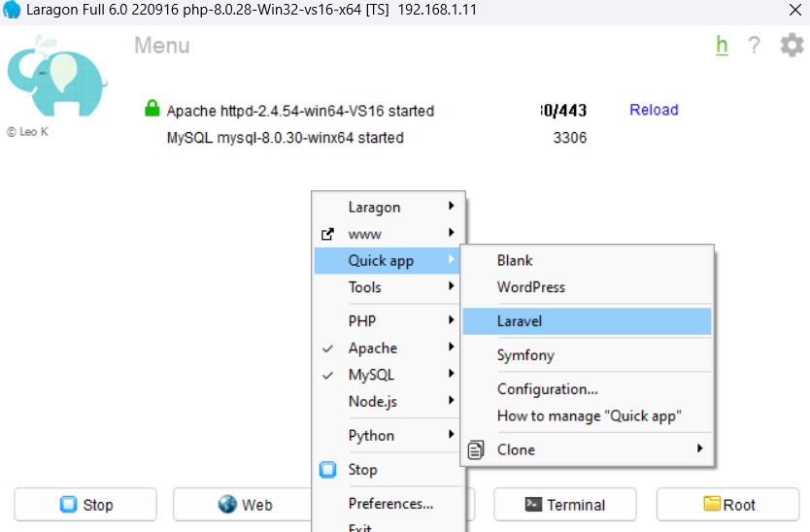Open How to manage "Quick app"

[587, 416]
